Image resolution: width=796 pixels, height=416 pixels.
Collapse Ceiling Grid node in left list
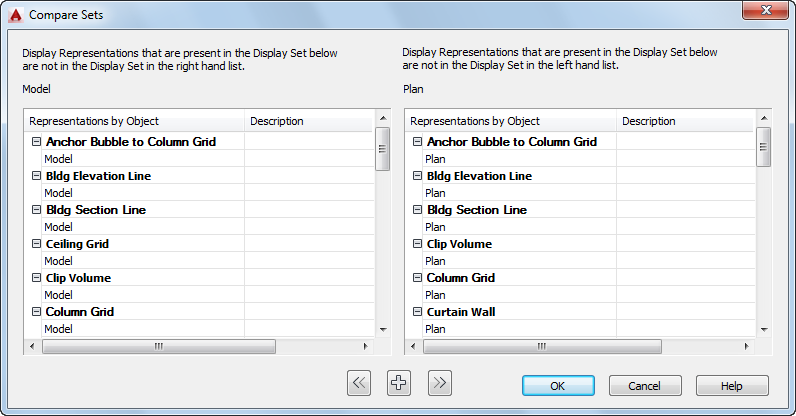[36, 244]
